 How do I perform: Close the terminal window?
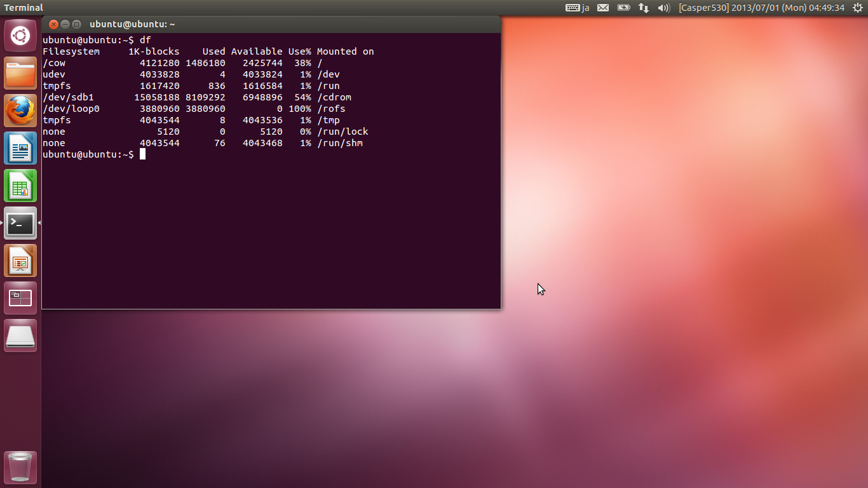coord(53,24)
